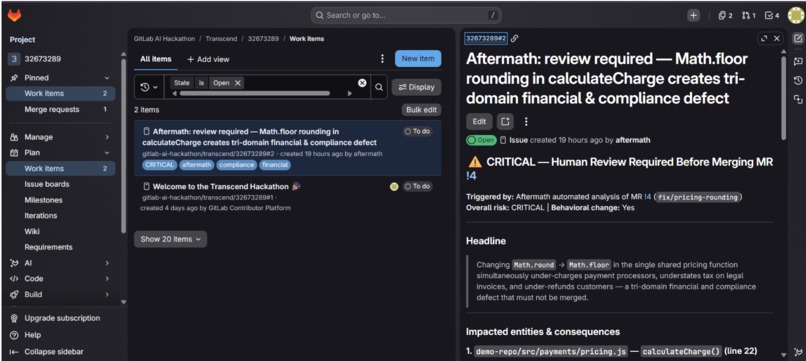Click the linked items icon in right rail
Viewport: 806px width, 361px height.
pyautogui.click(x=798, y=99)
